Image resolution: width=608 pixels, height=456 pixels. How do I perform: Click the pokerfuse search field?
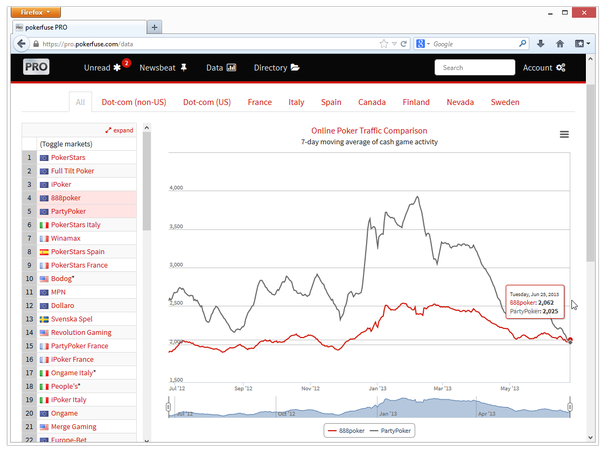tap(475, 67)
